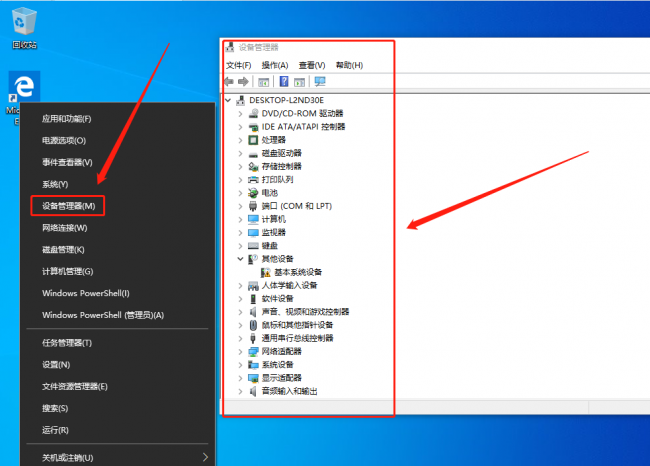Click the 磁盘驱动器 icon
This screenshot has width=650, height=466.
(253, 154)
